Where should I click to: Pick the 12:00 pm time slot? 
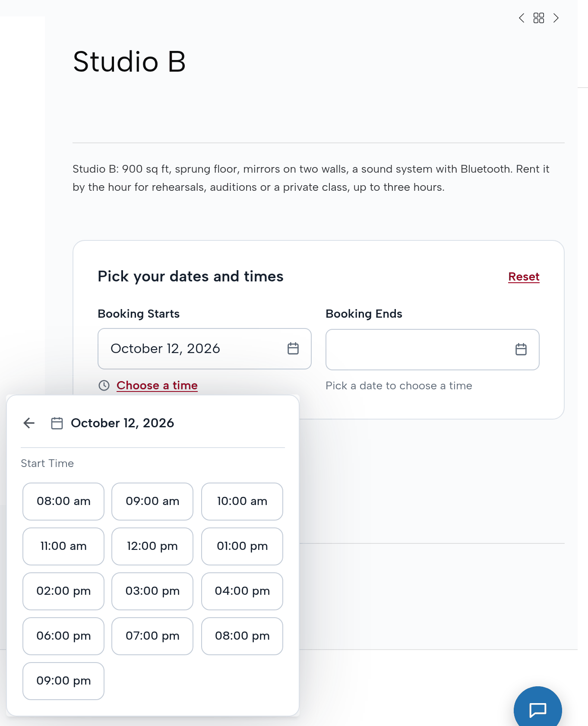(x=152, y=546)
